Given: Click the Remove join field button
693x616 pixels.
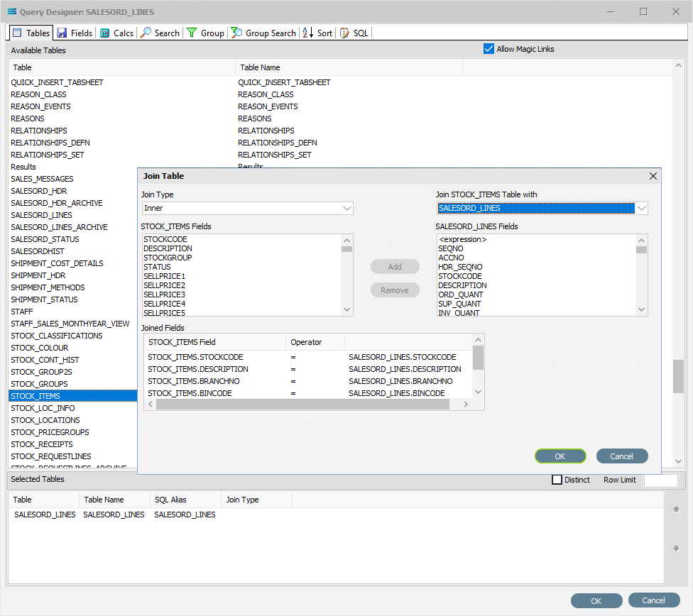Looking at the screenshot, I should click(x=395, y=290).
